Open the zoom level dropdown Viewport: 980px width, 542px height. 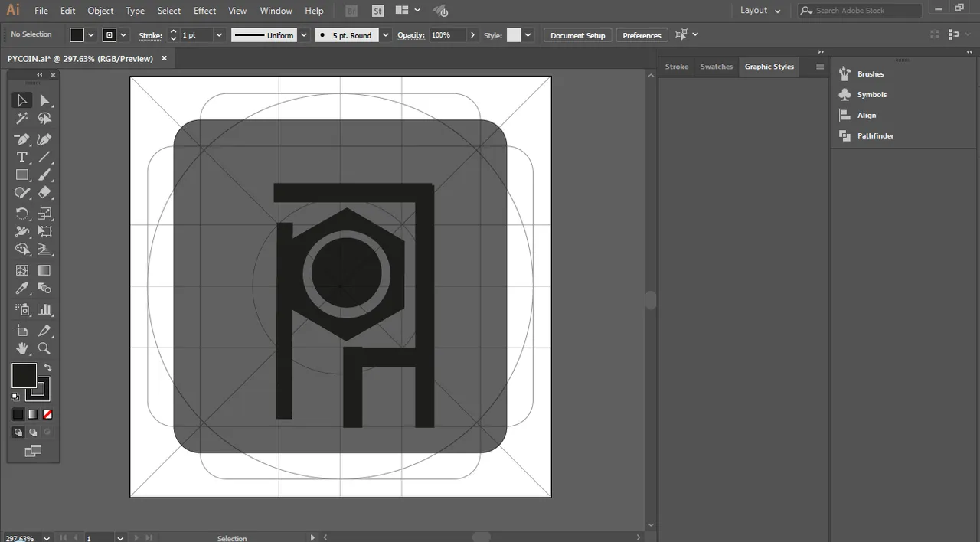(47, 537)
